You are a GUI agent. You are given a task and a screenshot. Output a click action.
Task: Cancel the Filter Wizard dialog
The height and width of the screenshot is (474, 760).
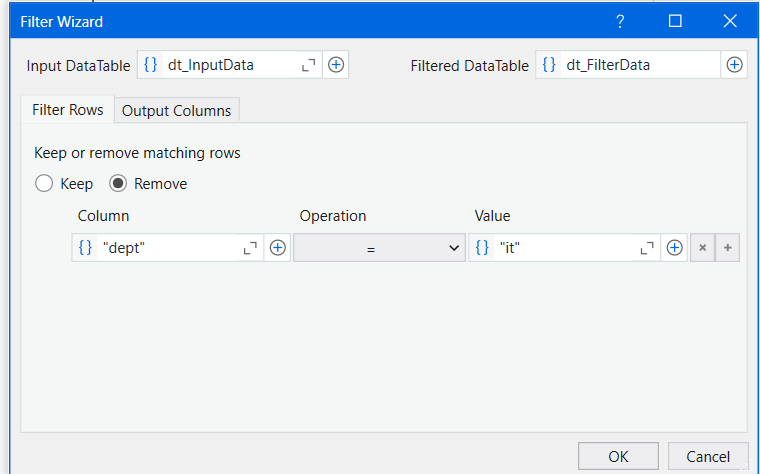[x=707, y=456]
